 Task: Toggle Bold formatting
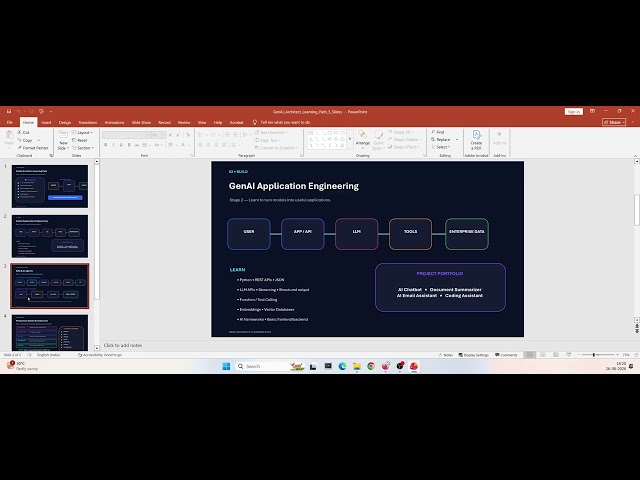106,145
